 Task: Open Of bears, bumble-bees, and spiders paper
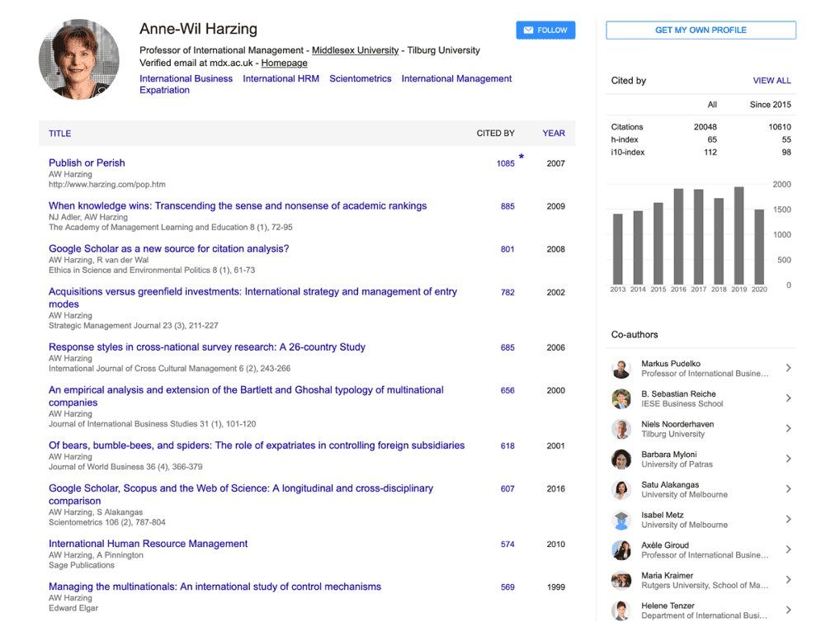tap(257, 445)
